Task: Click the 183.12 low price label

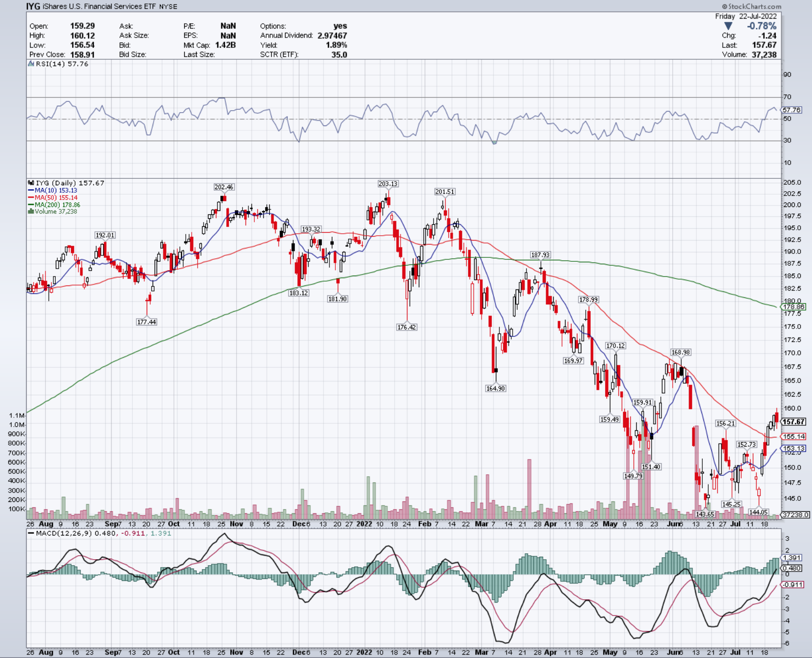Action: pos(298,293)
